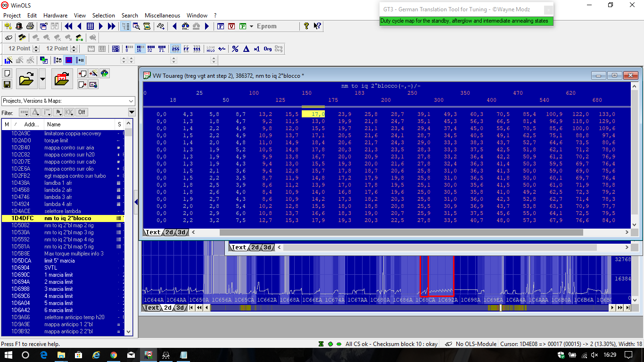Select the red V window button
This screenshot has height=362, width=644.
point(231,26)
